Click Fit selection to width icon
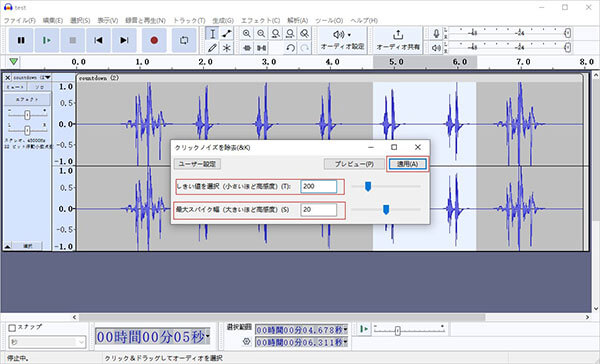600x364 pixels. (276, 34)
